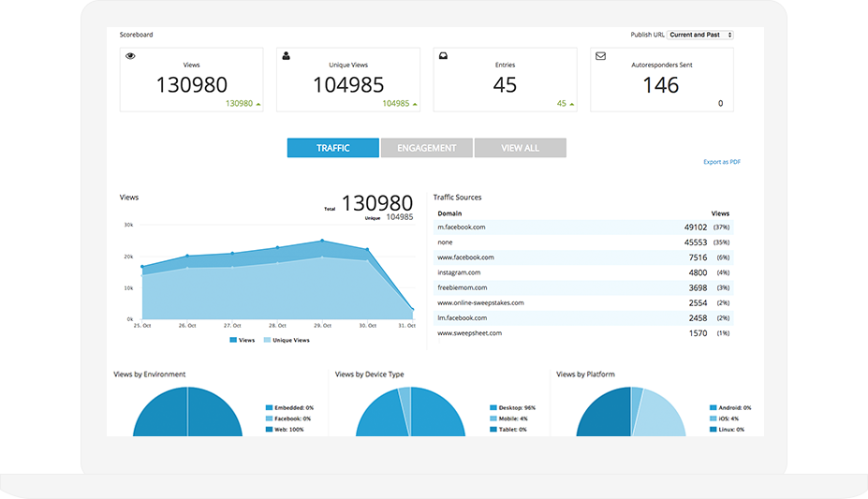Click green up arrow in Unique Views card
This screenshot has height=499, width=868.
click(x=415, y=104)
